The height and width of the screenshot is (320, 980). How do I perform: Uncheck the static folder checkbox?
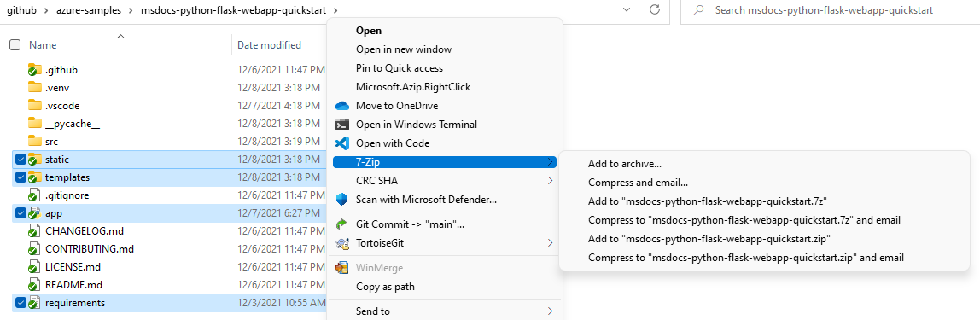(20, 160)
